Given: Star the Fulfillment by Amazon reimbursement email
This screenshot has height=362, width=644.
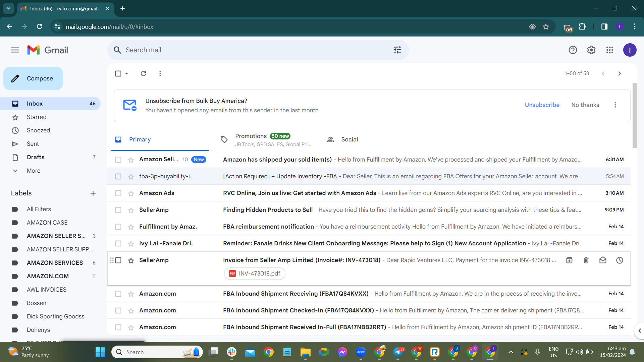Looking at the screenshot, I should [131, 227].
